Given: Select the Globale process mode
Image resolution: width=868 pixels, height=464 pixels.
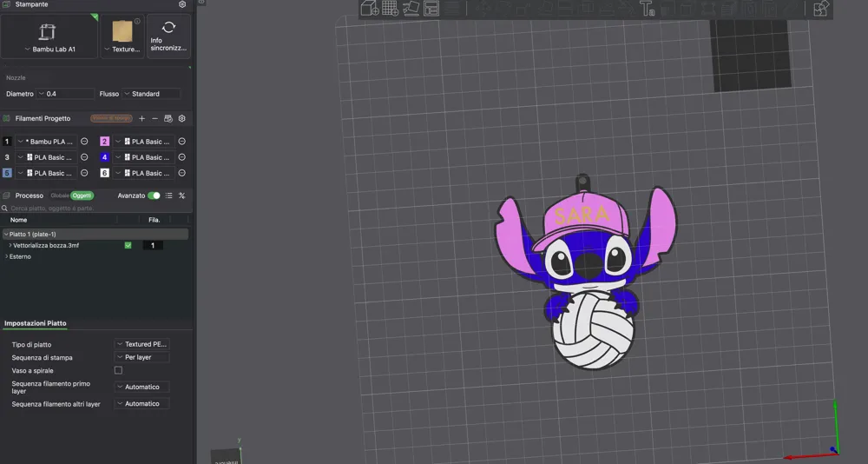Looking at the screenshot, I should click(x=60, y=196).
